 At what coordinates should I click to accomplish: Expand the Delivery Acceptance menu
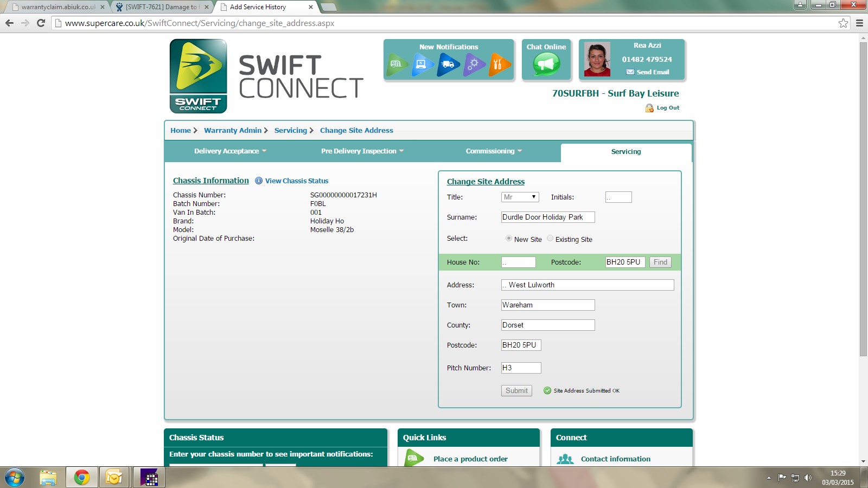[230, 151]
